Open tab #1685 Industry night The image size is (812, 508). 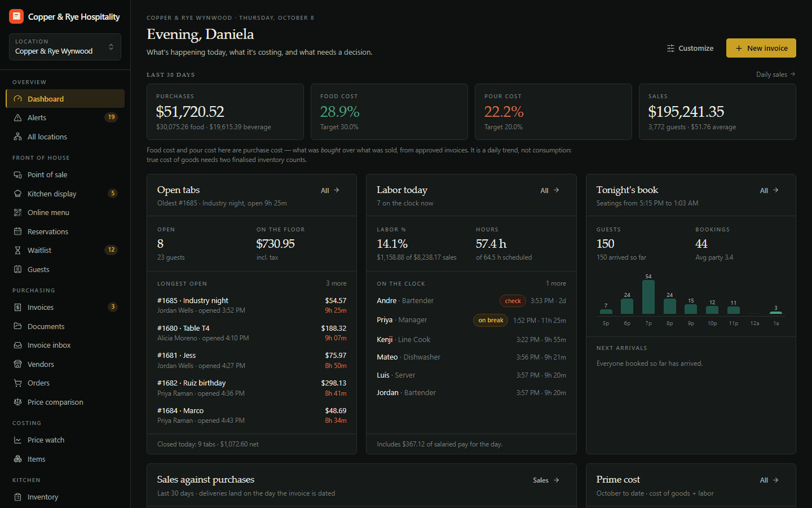coord(252,305)
